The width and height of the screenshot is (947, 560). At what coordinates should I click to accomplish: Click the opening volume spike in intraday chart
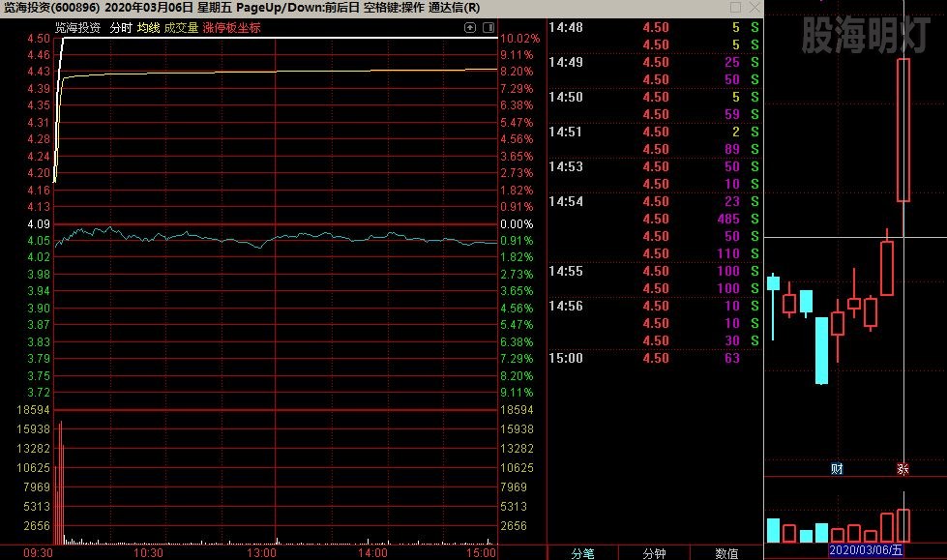(60, 484)
